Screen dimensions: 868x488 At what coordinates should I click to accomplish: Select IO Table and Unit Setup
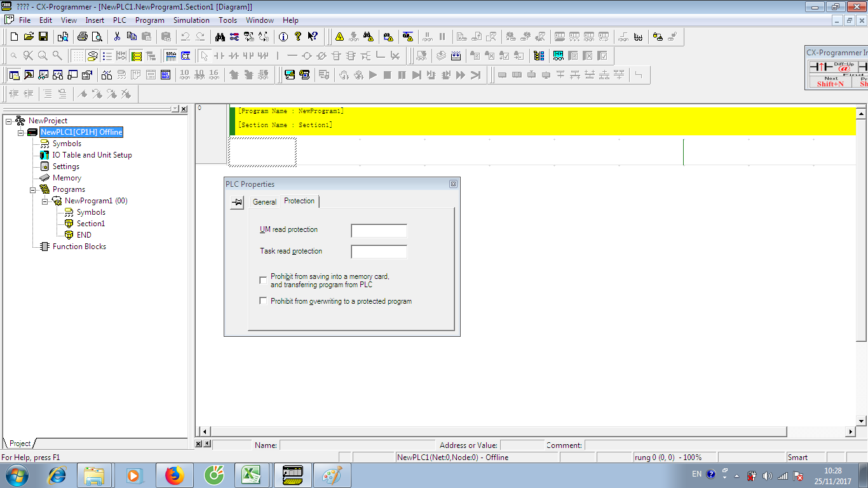92,155
